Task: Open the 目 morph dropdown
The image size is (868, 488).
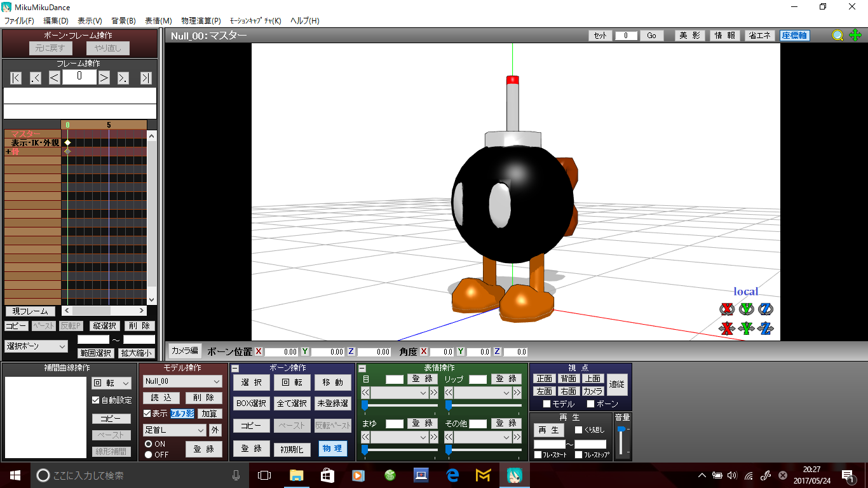Action: [400, 393]
